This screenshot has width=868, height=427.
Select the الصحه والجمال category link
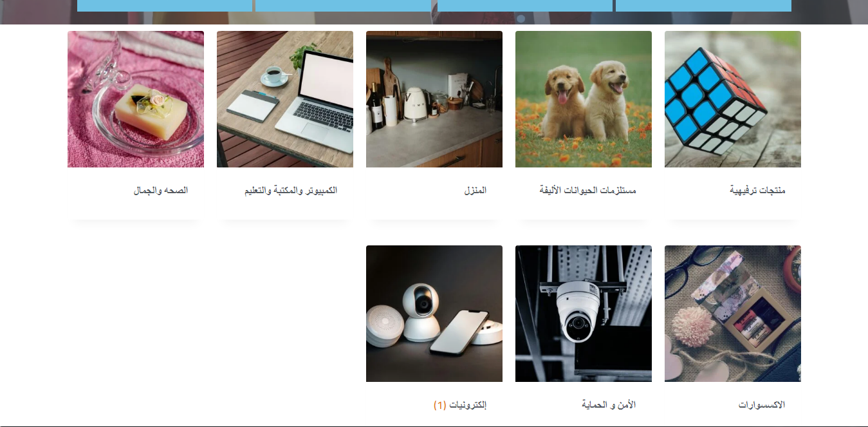point(161,191)
